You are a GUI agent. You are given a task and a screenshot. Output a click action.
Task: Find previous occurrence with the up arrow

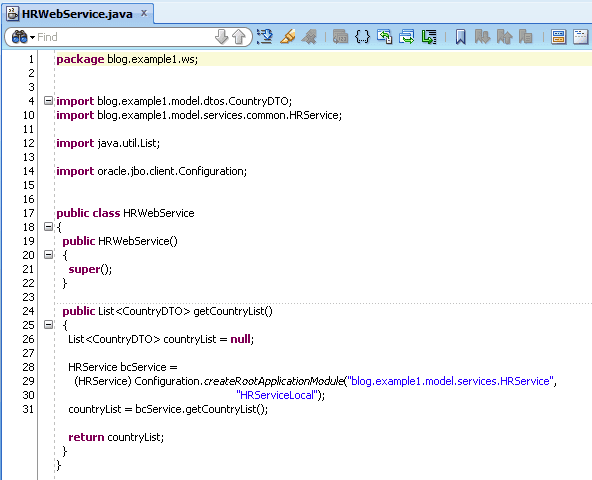(239, 37)
